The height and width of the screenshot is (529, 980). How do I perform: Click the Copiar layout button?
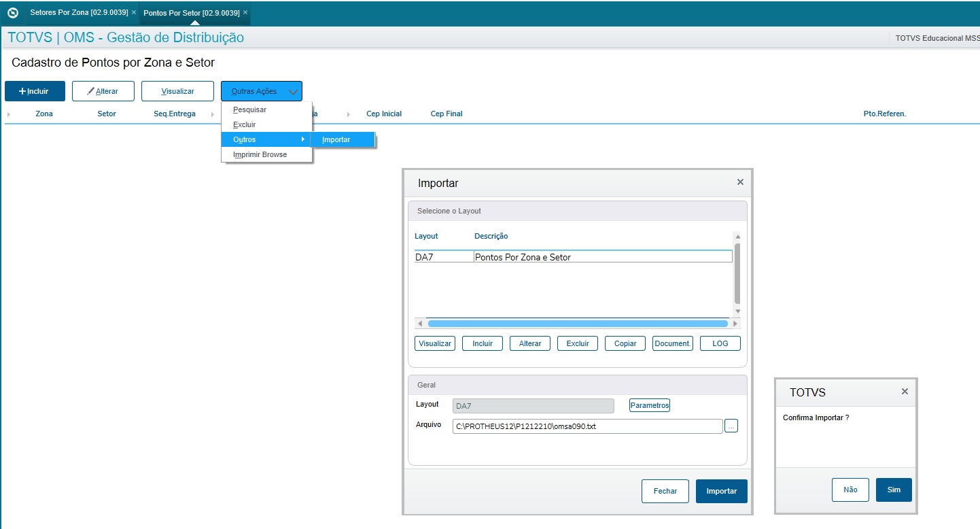(625, 343)
